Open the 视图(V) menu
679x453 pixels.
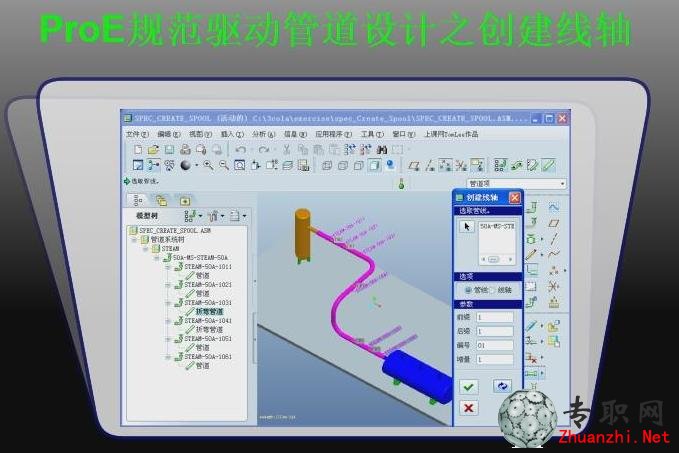[200, 134]
